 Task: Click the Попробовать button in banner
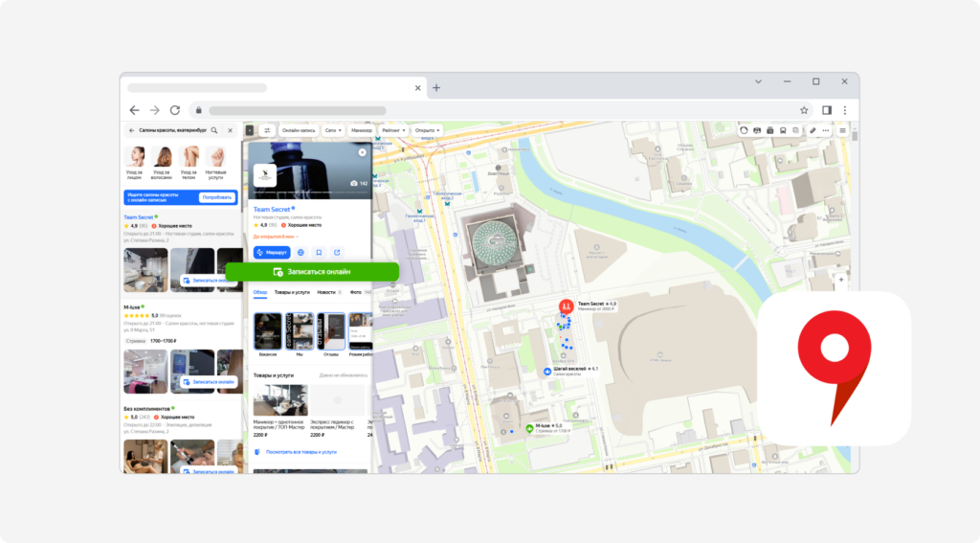pyautogui.click(x=217, y=197)
